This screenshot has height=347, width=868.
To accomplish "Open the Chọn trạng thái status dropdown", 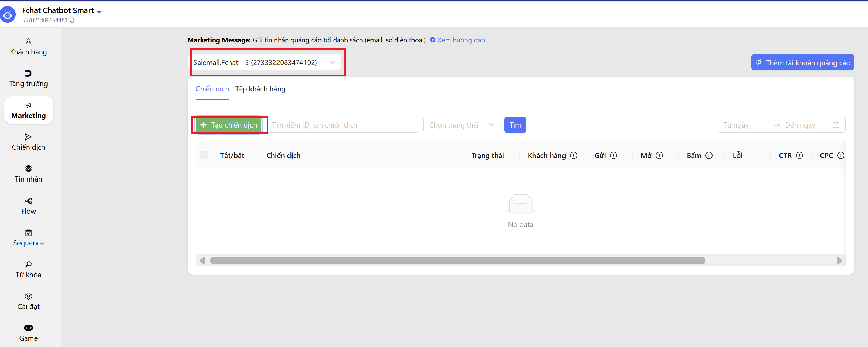I will (x=461, y=125).
